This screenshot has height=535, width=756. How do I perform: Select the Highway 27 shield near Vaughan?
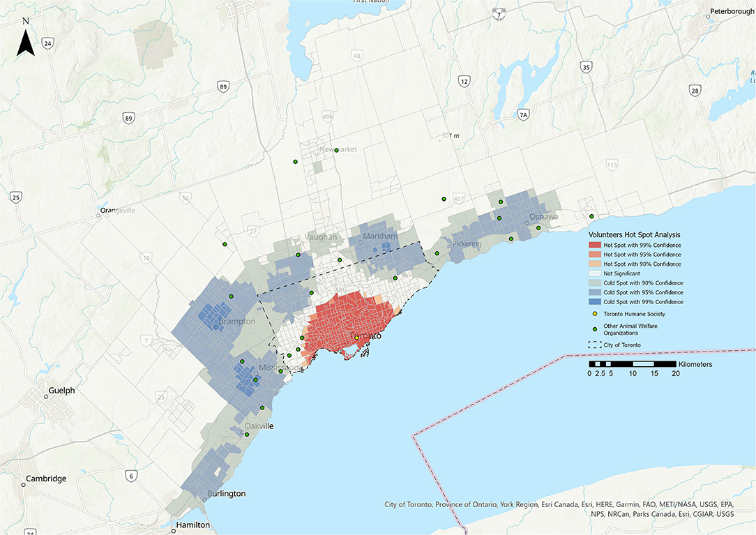point(254,232)
